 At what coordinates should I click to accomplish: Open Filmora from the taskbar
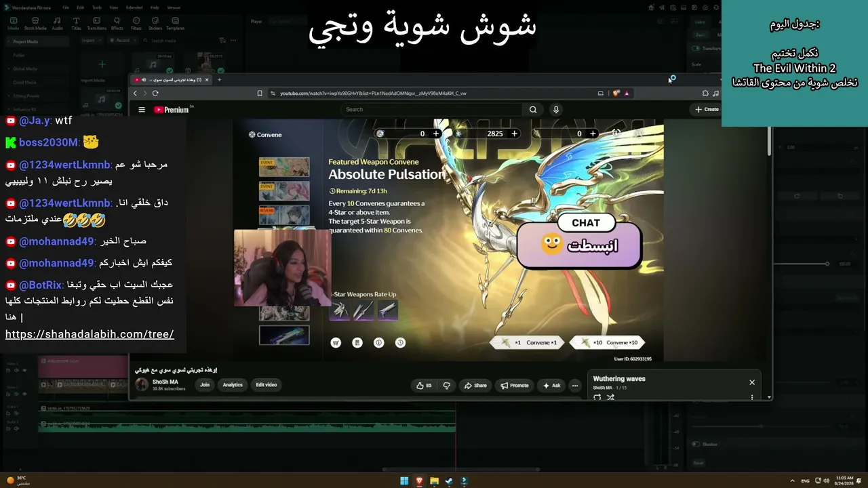coord(464,481)
